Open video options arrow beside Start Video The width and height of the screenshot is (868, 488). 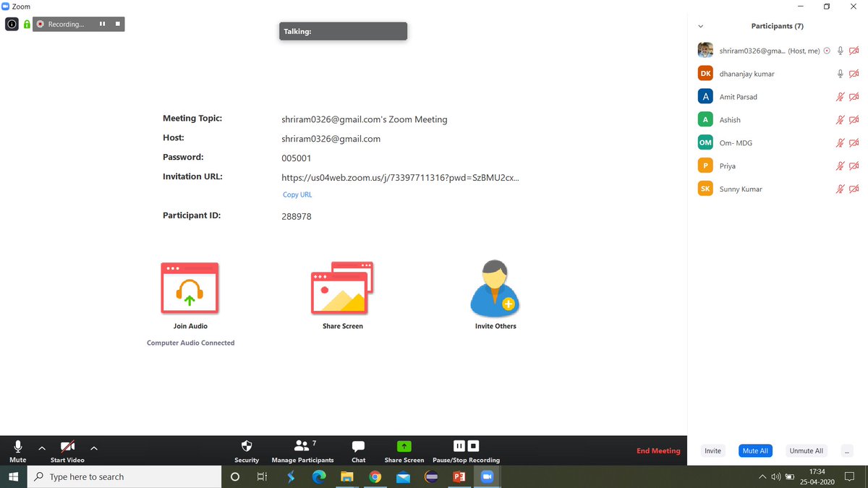[94, 448]
